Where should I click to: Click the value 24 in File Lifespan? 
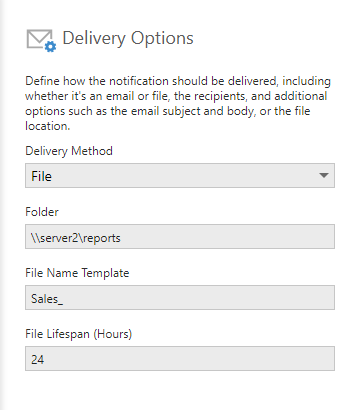tap(37, 359)
